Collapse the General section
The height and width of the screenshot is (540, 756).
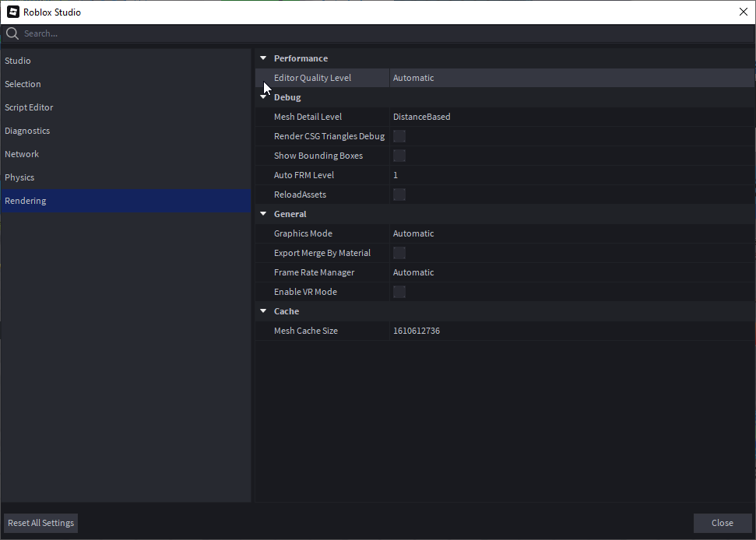[263, 214]
